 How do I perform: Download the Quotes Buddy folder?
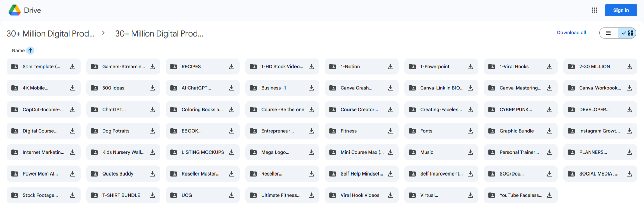[152, 174]
